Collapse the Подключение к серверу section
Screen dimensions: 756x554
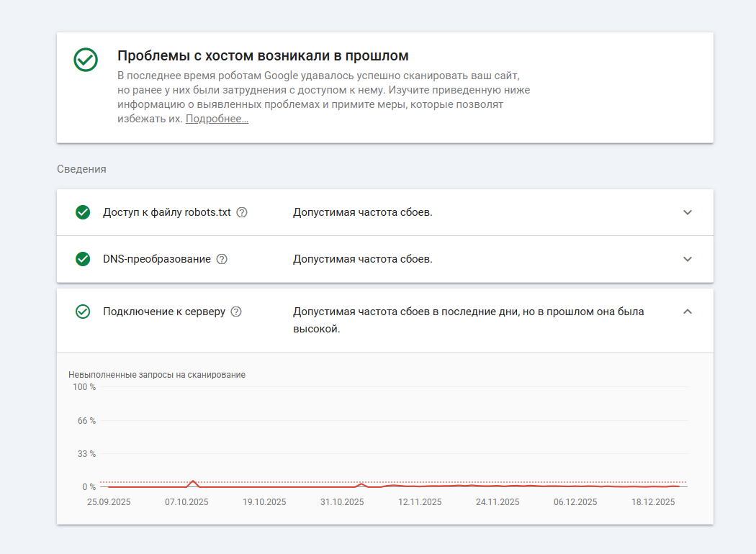coord(688,312)
